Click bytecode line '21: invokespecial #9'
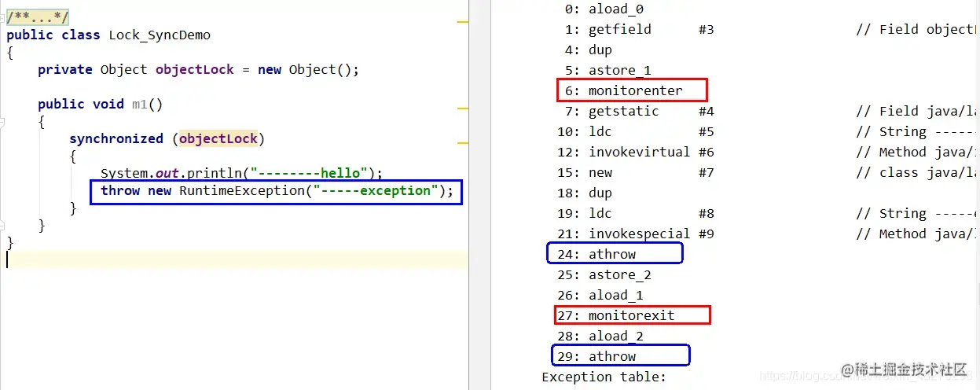The width and height of the screenshot is (980, 390). (636, 234)
